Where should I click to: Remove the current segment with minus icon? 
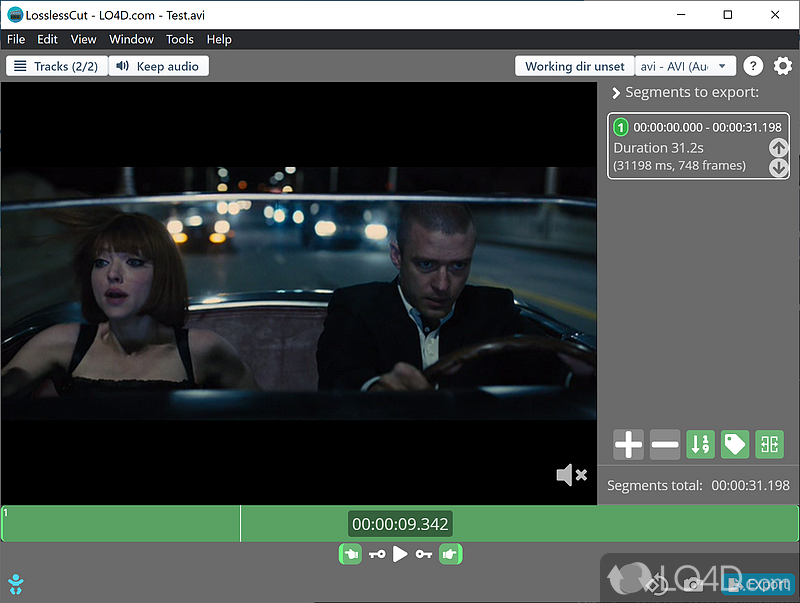(664, 445)
